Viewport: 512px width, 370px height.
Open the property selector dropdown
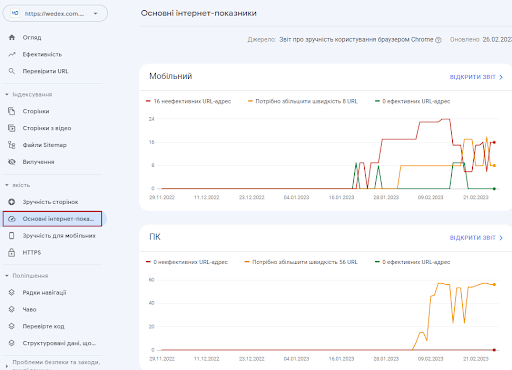click(55, 14)
